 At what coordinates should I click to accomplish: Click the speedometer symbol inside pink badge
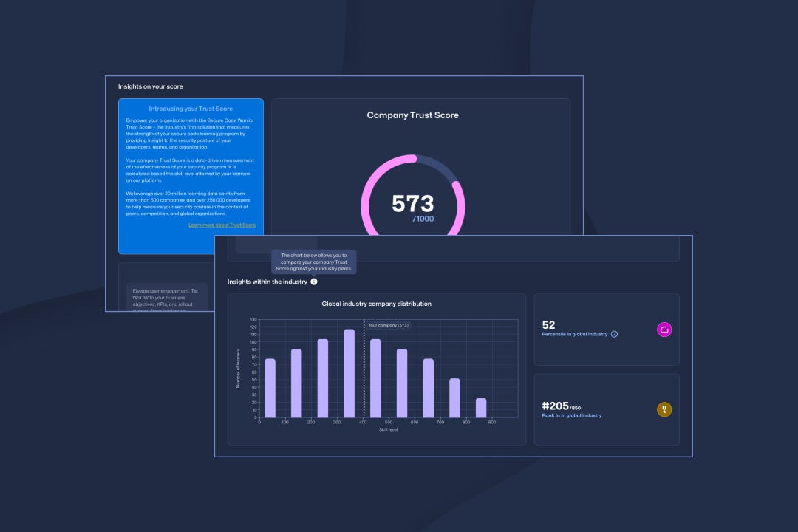pos(664,330)
